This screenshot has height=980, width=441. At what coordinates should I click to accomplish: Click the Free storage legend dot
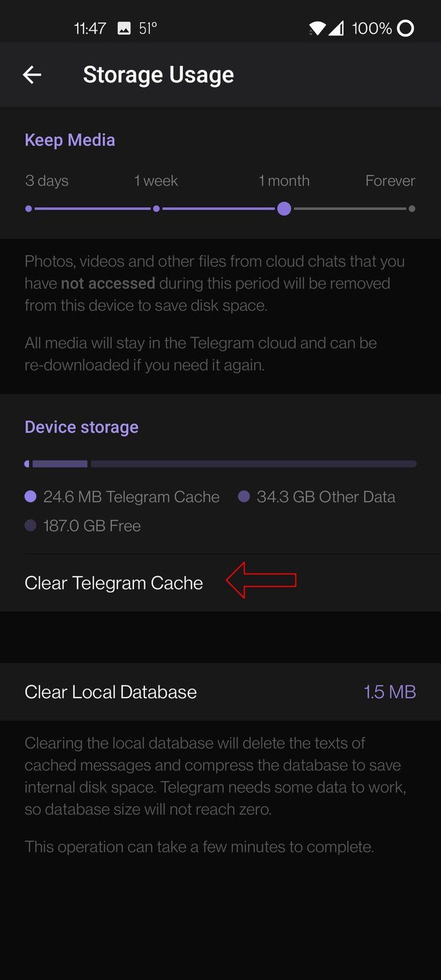tap(30, 526)
